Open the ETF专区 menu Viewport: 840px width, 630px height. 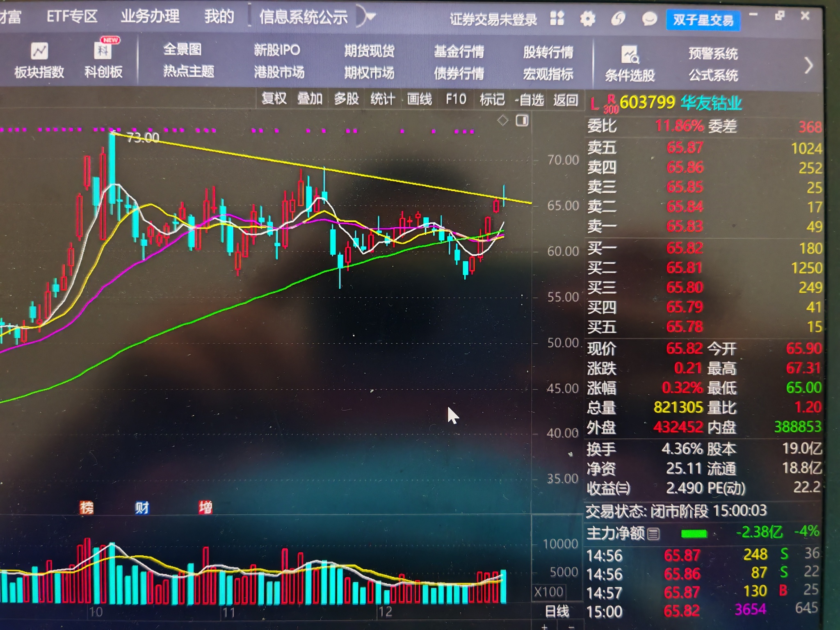point(72,16)
